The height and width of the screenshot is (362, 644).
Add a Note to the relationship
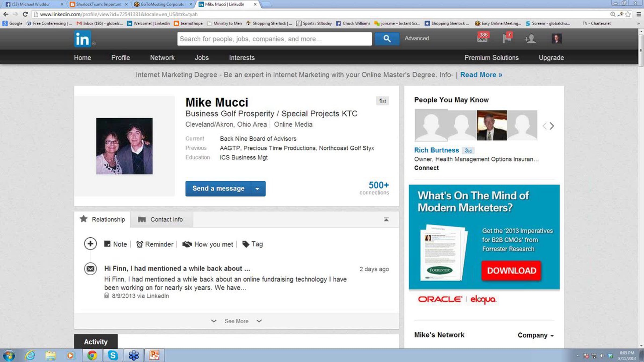pos(116,244)
